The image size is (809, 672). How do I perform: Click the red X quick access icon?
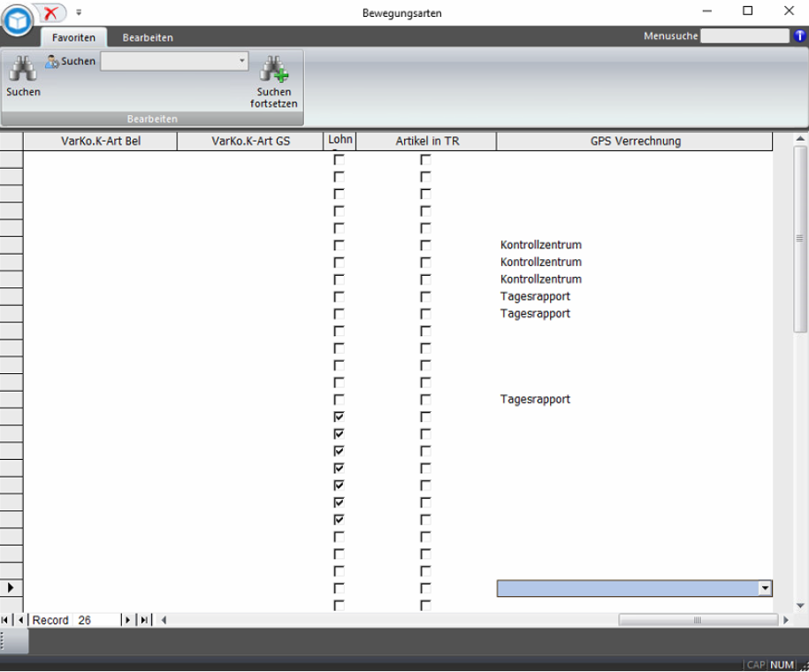[51, 12]
